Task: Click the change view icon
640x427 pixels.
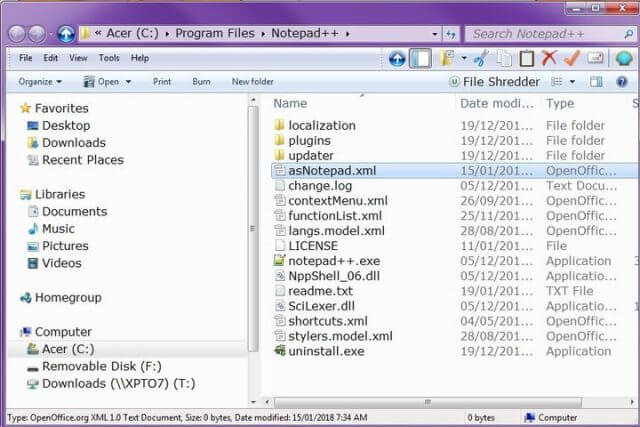Action: click(x=557, y=82)
